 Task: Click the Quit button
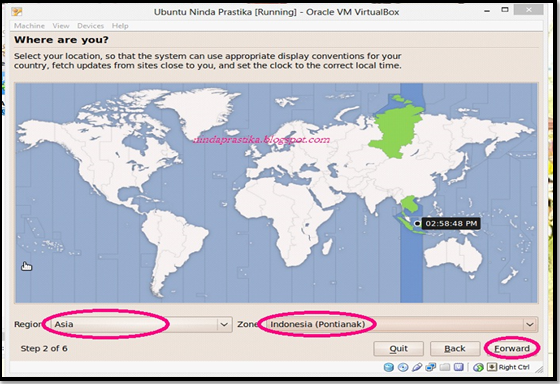pos(399,348)
